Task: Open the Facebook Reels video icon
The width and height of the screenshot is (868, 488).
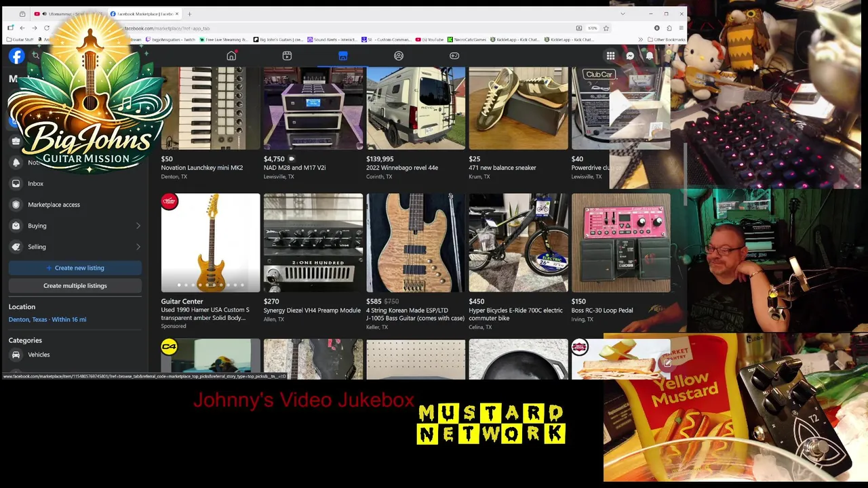Action: (x=287, y=56)
